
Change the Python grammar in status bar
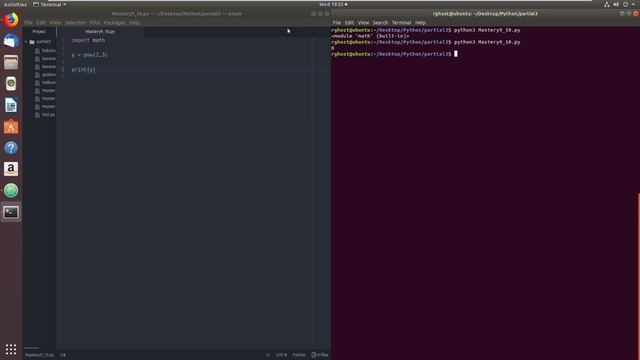pyautogui.click(x=299, y=355)
